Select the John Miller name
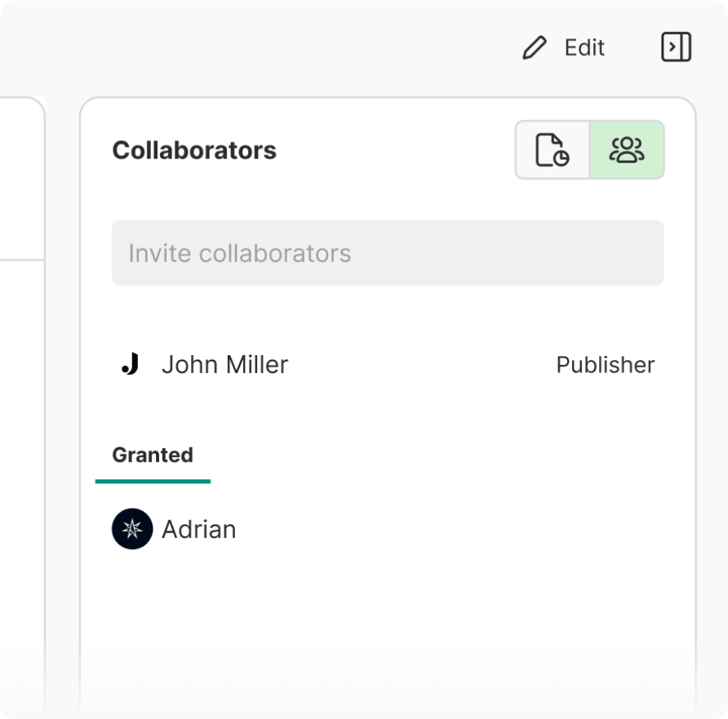The image size is (728, 719). 224,365
